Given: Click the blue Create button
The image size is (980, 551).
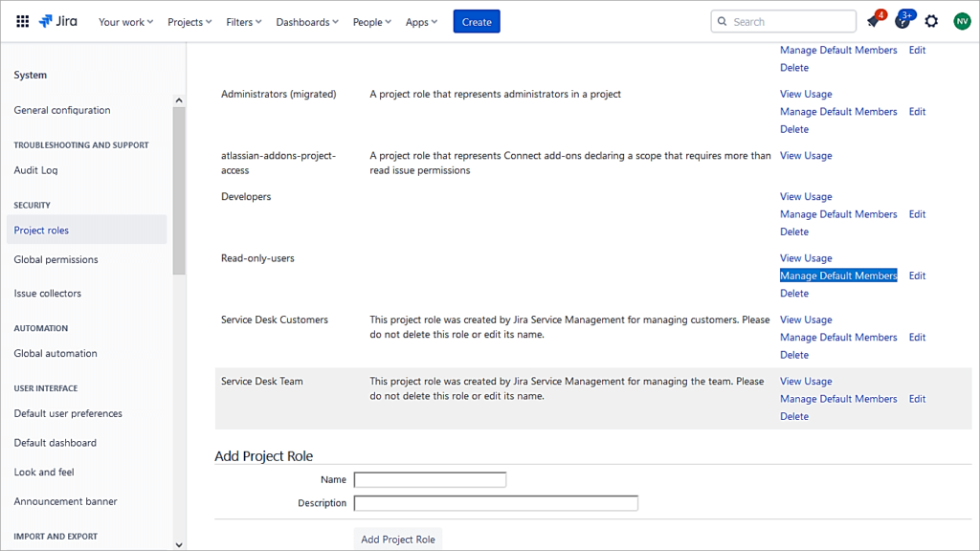Looking at the screenshot, I should pyautogui.click(x=476, y=20).
